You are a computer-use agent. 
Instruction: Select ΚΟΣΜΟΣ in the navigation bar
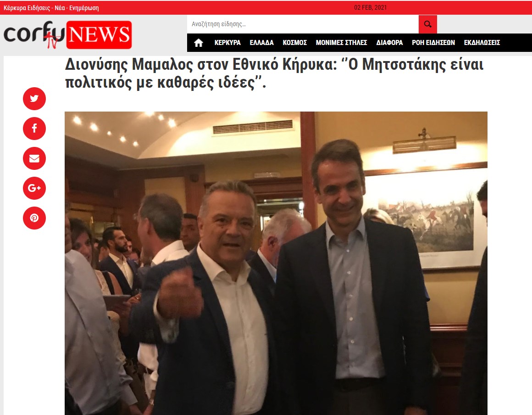[295, 43]
